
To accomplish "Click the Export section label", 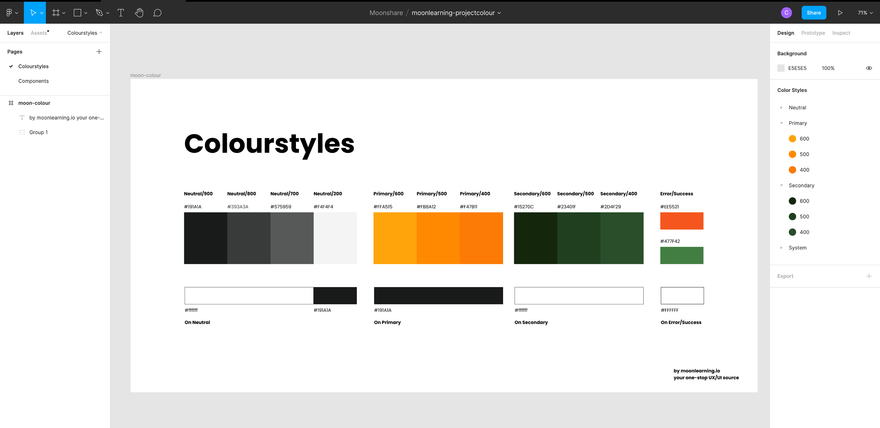I will (x=785, y=276).
